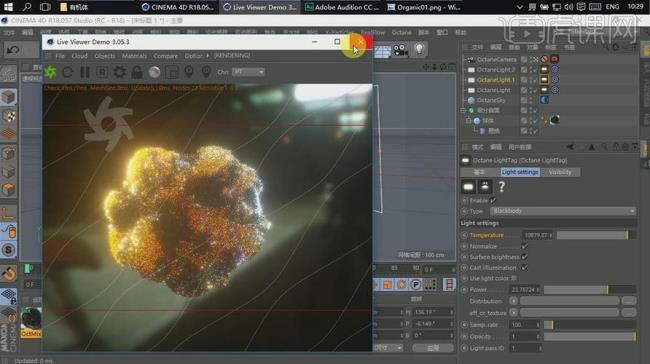Open the Materials menu in Live Viewer

pyautogui.click(x=134, y=56)
